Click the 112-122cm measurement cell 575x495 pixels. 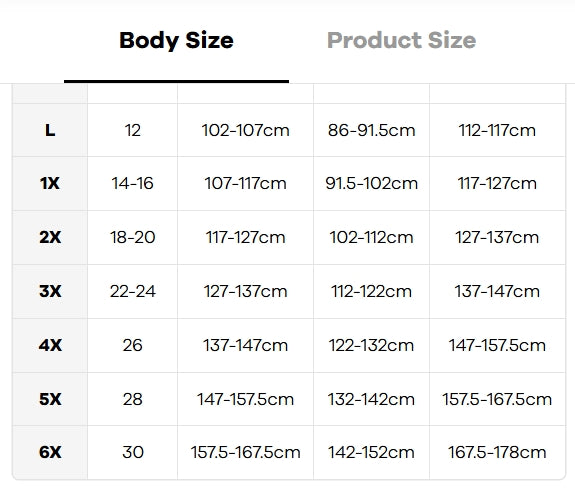[371, 292]
